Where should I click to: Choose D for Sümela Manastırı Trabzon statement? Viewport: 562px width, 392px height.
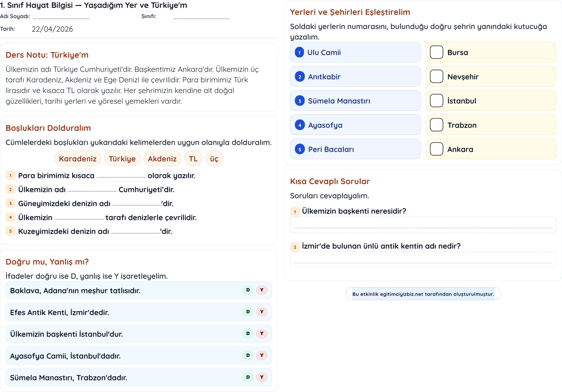(248, 377)
